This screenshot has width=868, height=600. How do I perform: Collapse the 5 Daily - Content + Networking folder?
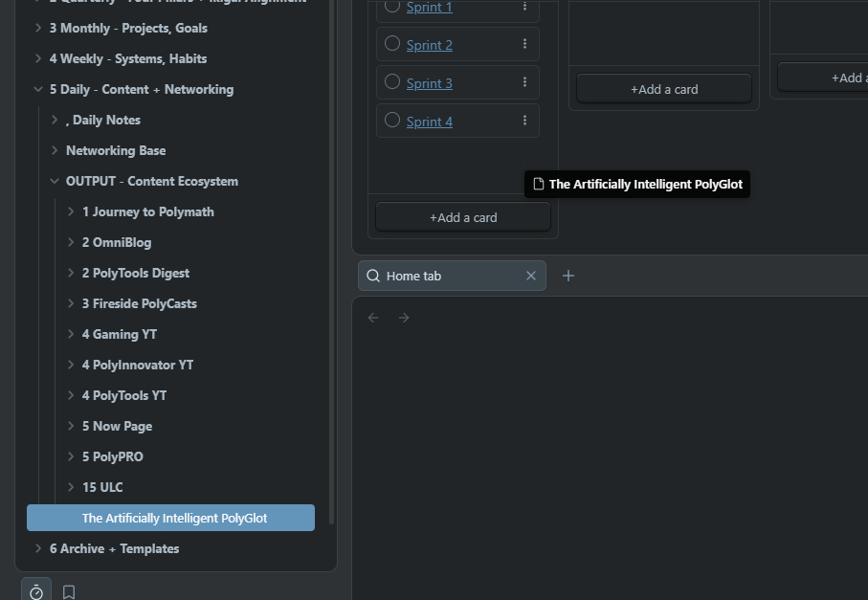[38, 89]
